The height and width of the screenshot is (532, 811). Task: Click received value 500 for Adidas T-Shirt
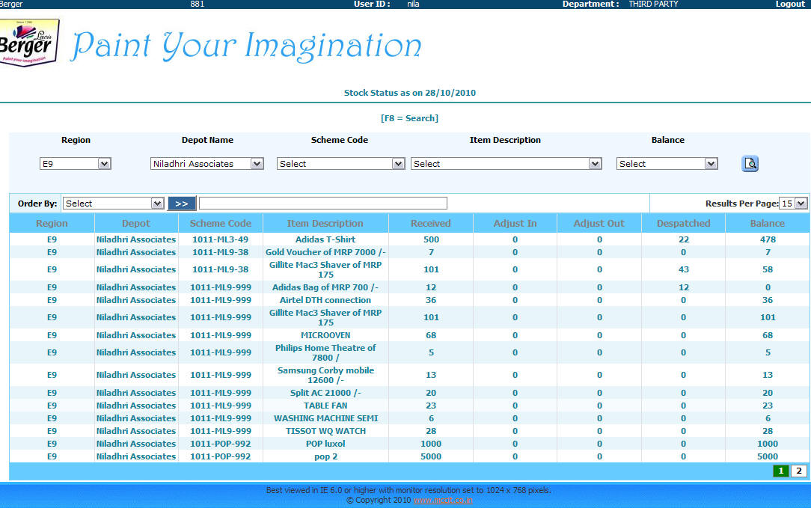pyautogui.click(x=431, y=239)
